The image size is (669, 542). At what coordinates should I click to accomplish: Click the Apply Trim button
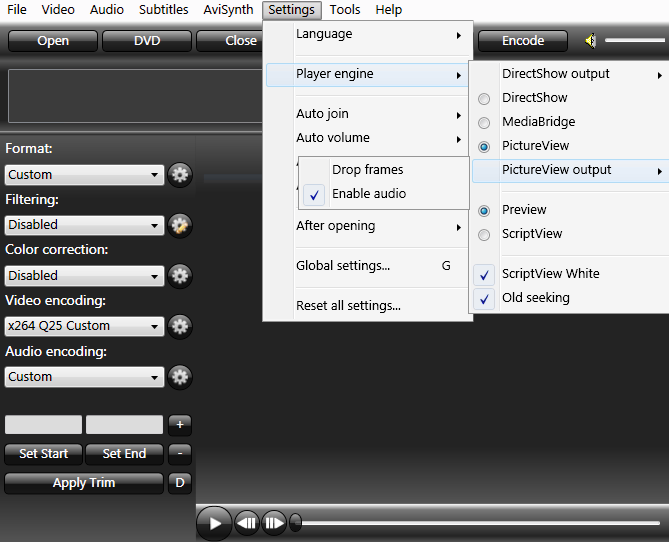(84, 483)
